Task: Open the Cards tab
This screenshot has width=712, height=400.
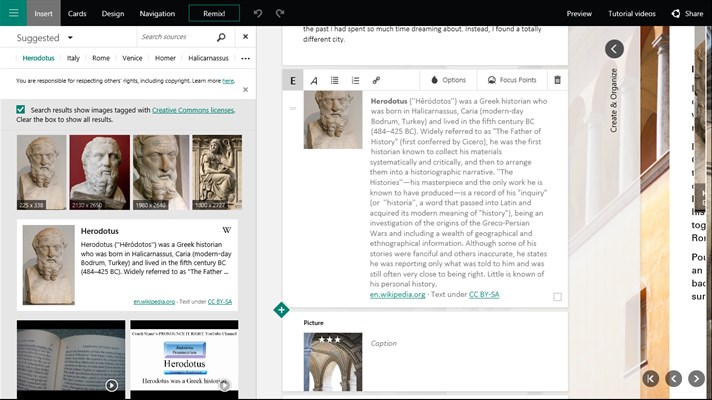Action: 77,13
